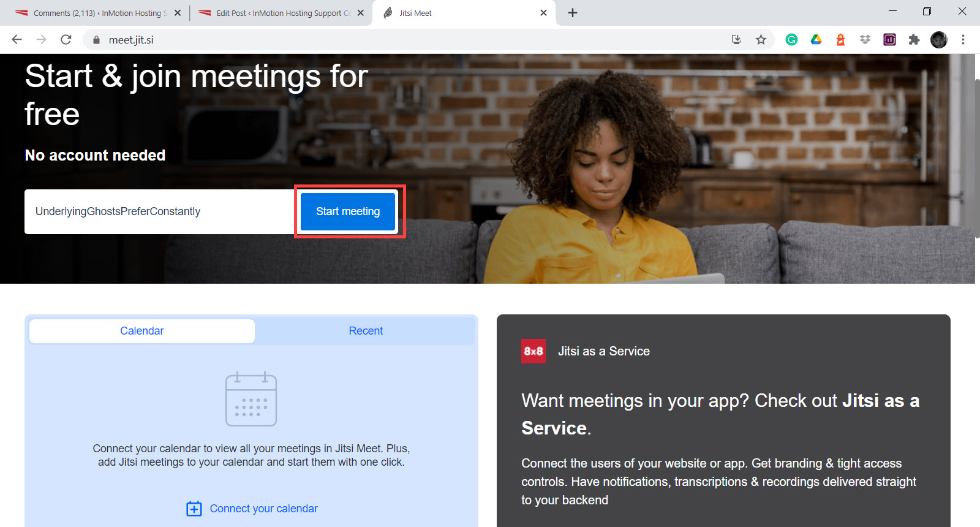Click the Start meeting button
980x527 pixels.
coord(348,211)
